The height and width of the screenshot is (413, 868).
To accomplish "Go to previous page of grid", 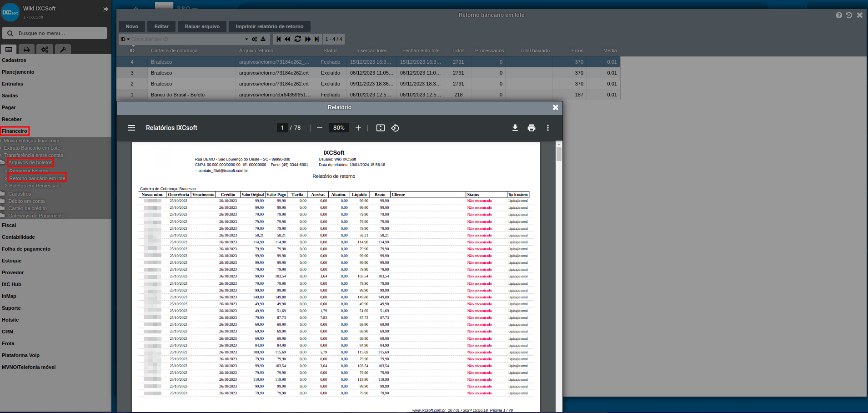I will point(287,39).
